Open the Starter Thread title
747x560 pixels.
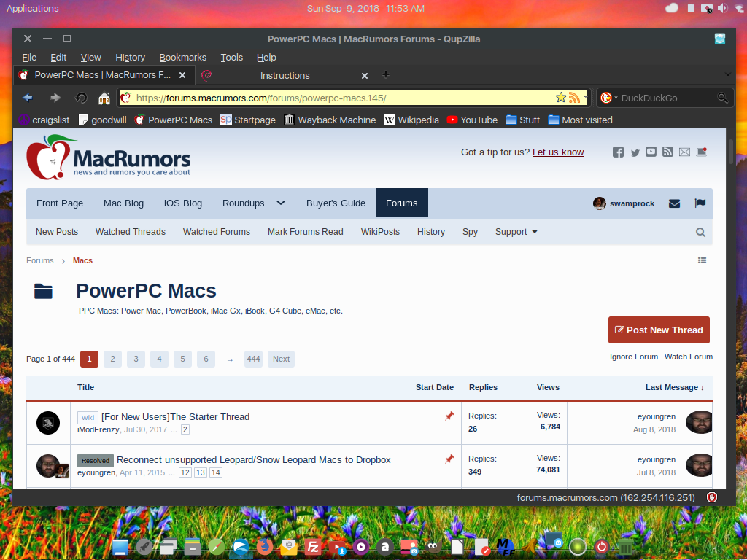click(x=175, y=416)
